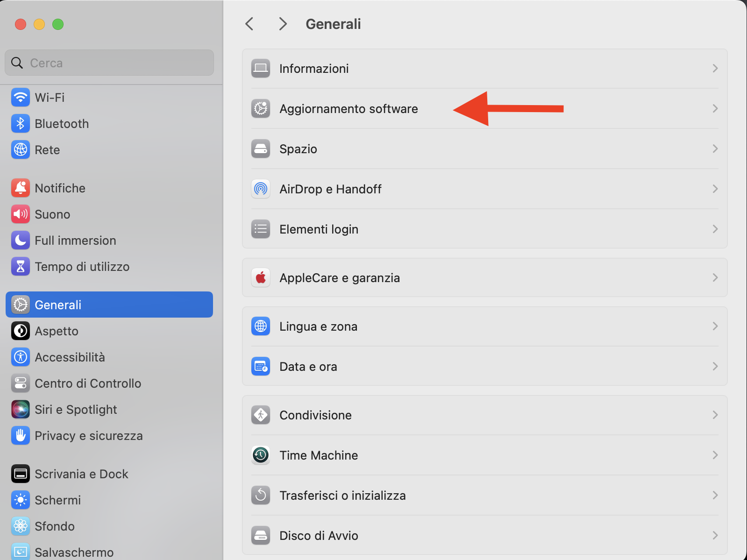
Task: Click the 'Generali' window title text
Action: (x=333, y=24)
